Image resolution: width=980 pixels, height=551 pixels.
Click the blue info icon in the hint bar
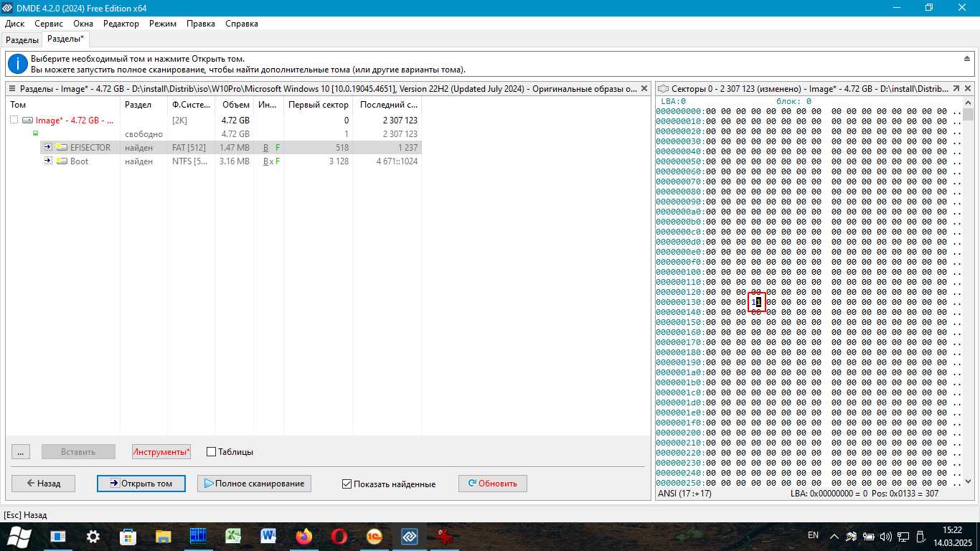(17, 64)
